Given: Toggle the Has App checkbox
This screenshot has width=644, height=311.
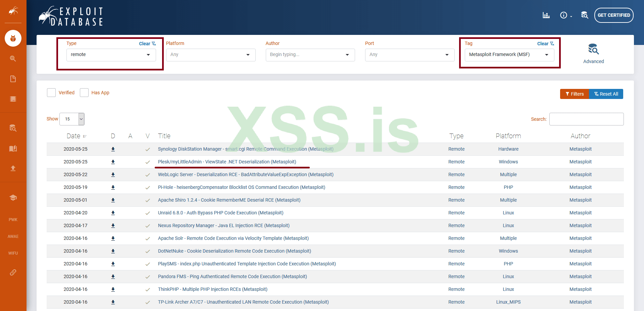Looking at the screenshot, I should pyautogui.click(x=84, y=93).
